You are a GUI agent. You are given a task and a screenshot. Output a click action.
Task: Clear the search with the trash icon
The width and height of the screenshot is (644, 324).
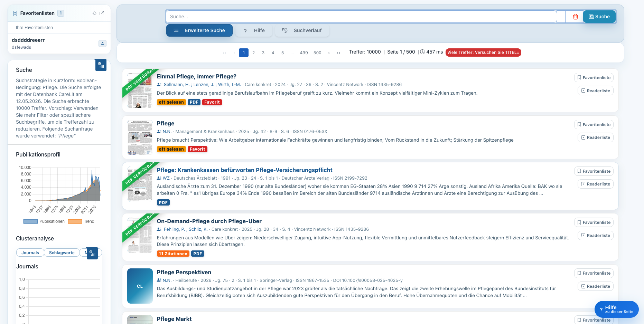pos(576,17)
